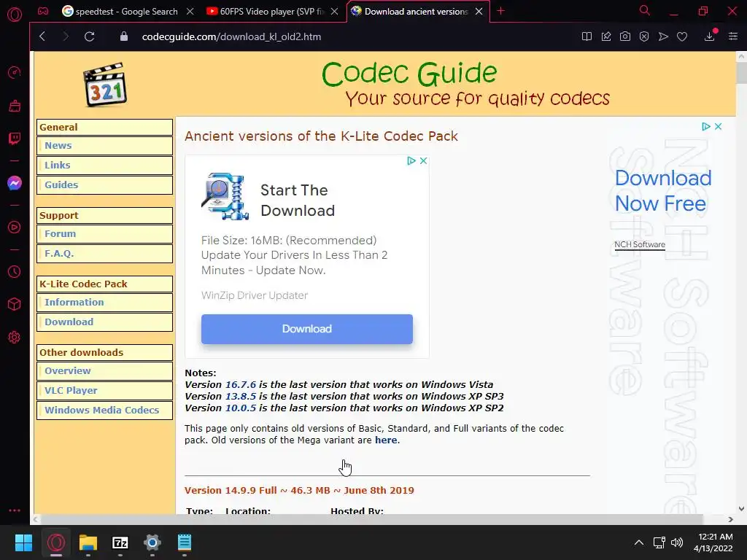Reload the current page
Viewport: 747px width, 560px height.
pyautogui.click(x=89, y=36)
